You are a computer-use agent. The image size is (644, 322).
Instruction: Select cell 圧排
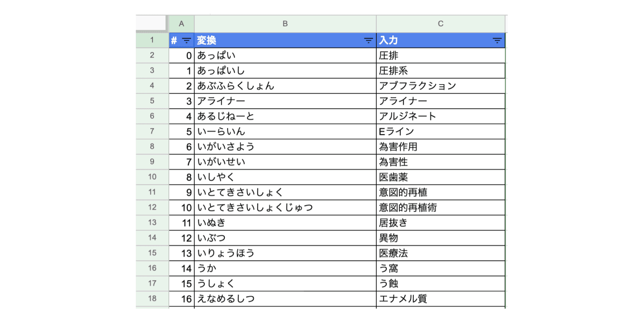coord(441,55)
